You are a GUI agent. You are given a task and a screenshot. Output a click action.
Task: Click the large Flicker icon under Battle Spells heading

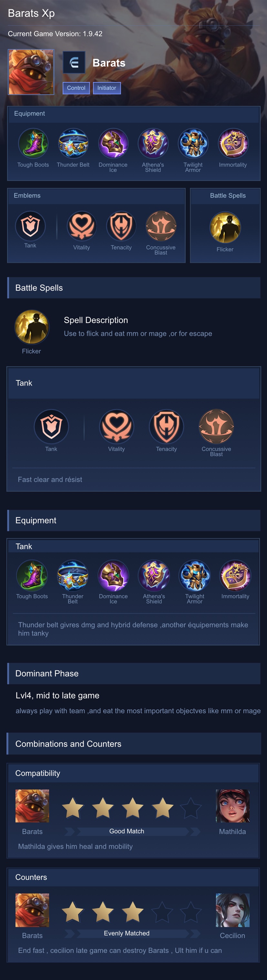pyautogui.click(x=32, y=327)
